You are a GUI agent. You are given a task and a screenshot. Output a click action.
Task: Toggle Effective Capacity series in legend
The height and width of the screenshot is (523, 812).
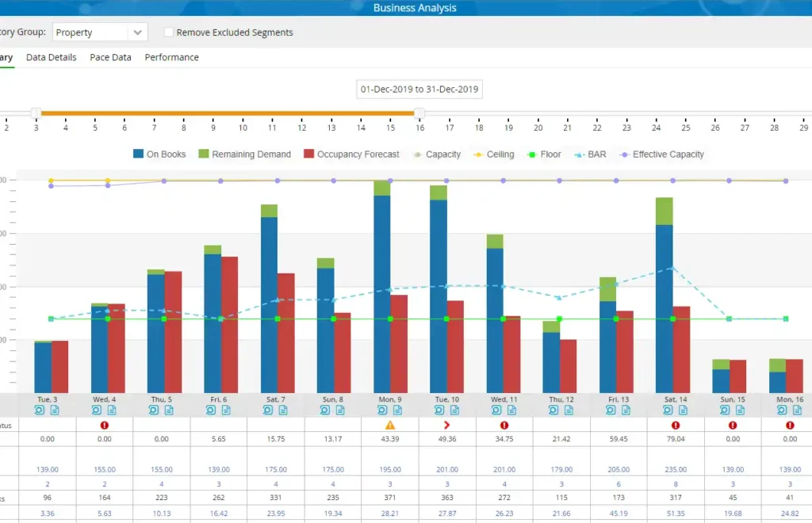[x=662, y=155]
